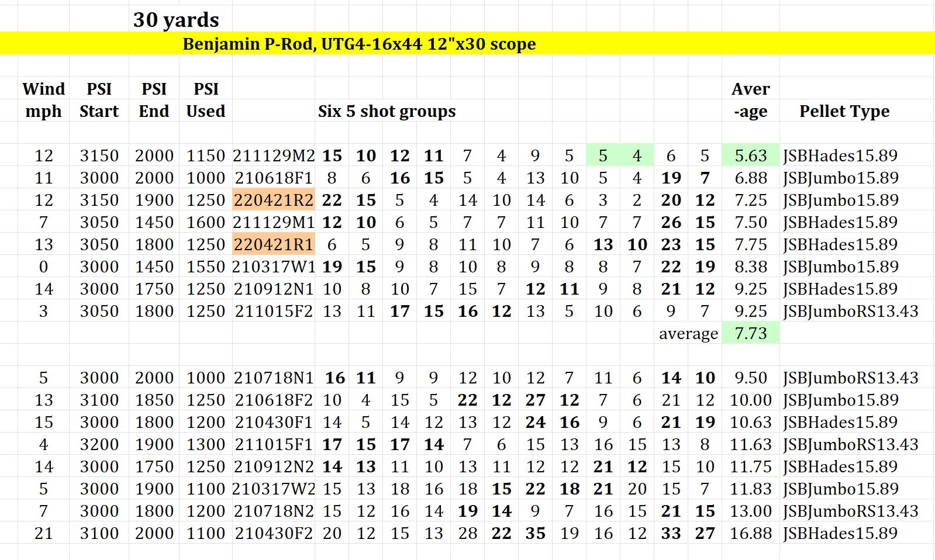The width and height of the screenshot is (935, 560).
Task: Click the average value 11.75
Action: (x=751, y=466)
